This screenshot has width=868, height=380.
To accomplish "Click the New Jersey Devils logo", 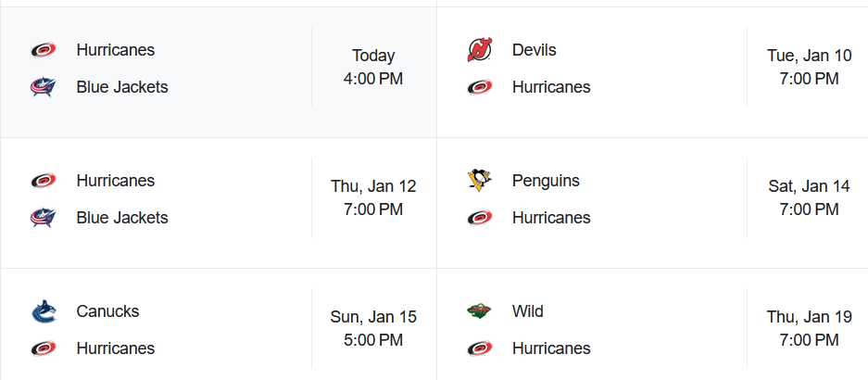I will [479, 50].
